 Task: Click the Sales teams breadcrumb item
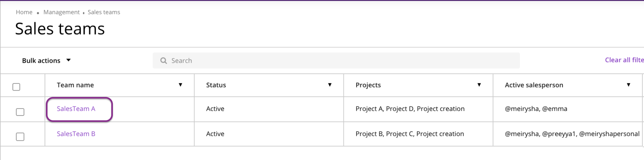(104, 12)
